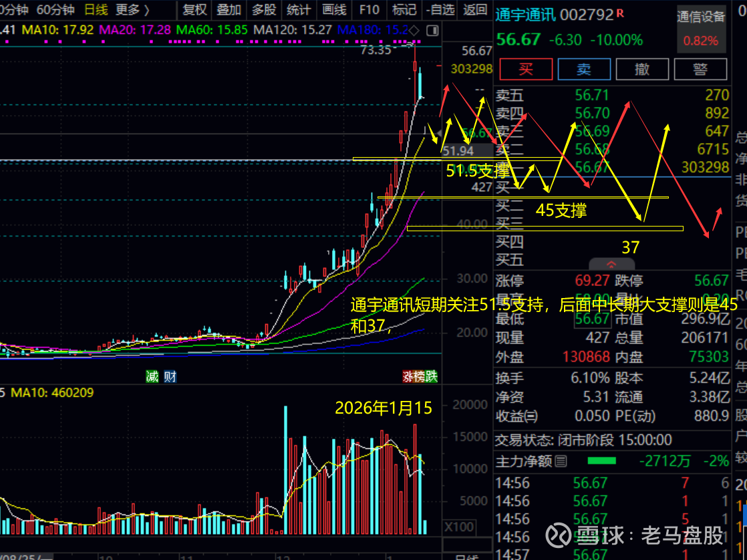
Task: Click the red 买 buy button
Action: (526, 69)
